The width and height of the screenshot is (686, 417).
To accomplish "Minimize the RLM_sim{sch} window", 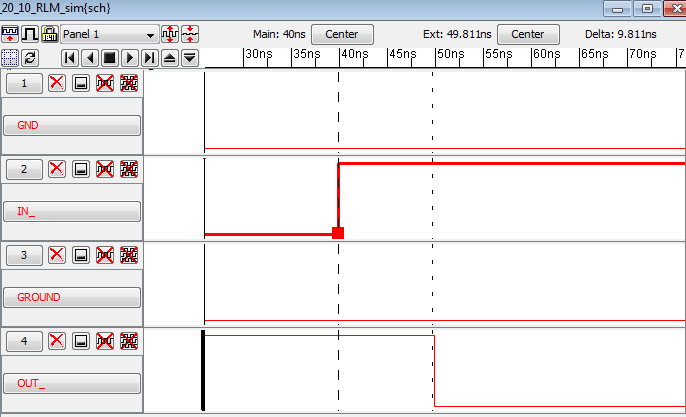I will point(617,8).
